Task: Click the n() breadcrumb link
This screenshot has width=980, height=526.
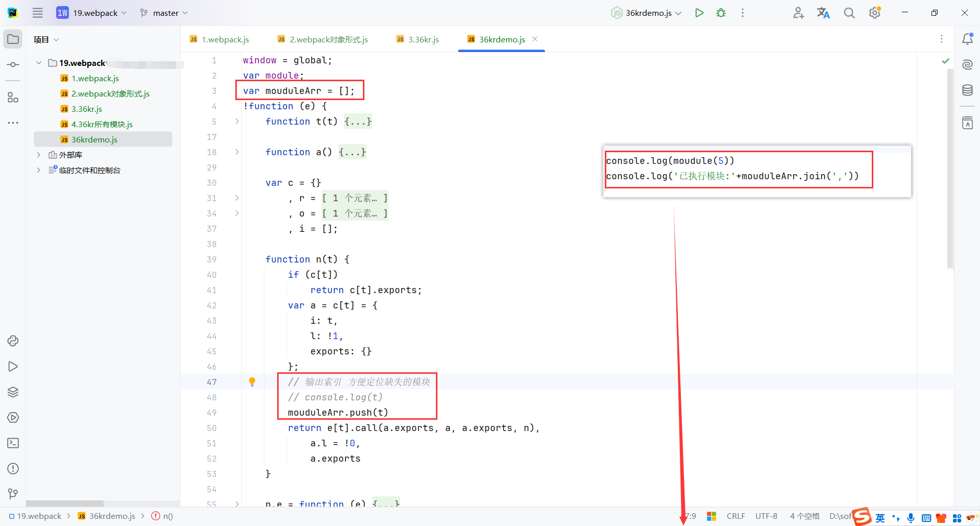Action: (x=167, y=516)
